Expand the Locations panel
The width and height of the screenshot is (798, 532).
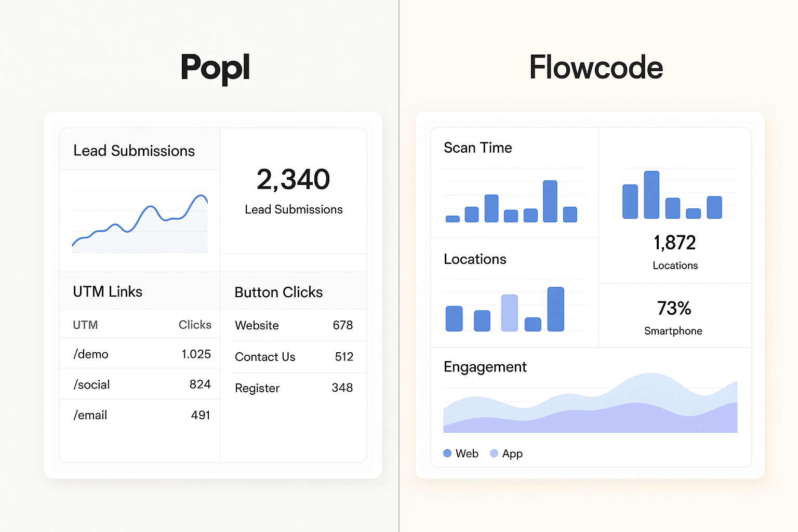474,259
